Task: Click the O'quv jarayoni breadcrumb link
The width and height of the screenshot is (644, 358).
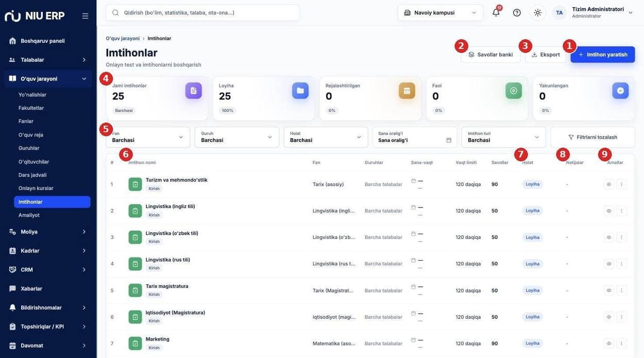Action: 123,39
